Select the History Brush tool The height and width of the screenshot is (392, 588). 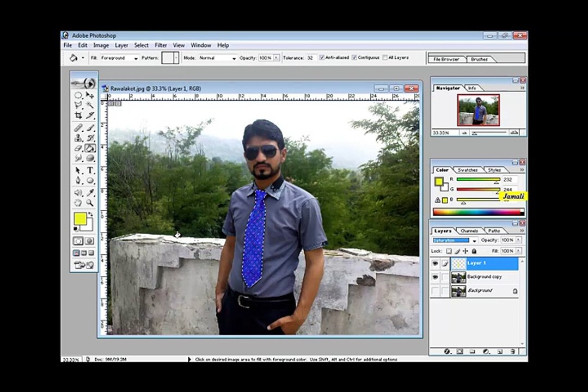(x=90, y=138)
